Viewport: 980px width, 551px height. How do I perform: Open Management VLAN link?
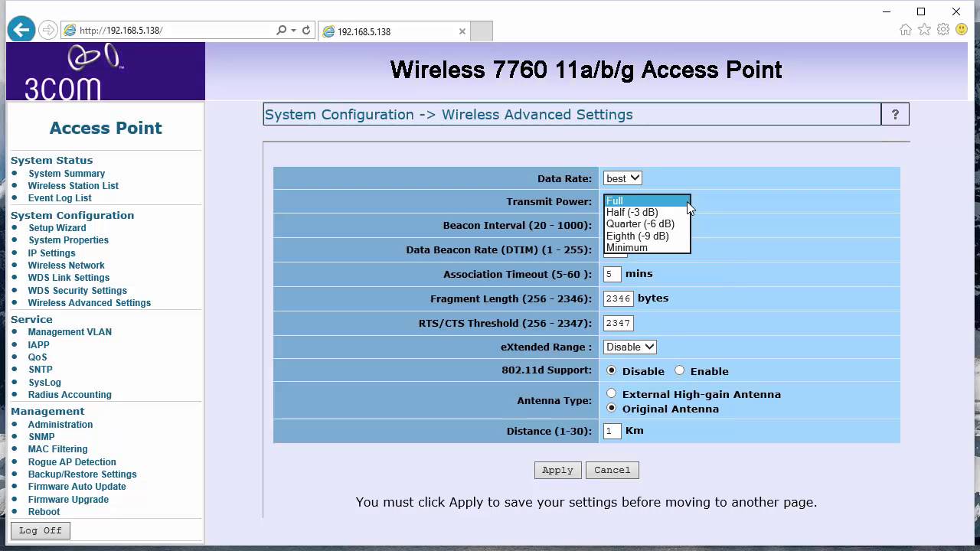click(x=70, y=332)
